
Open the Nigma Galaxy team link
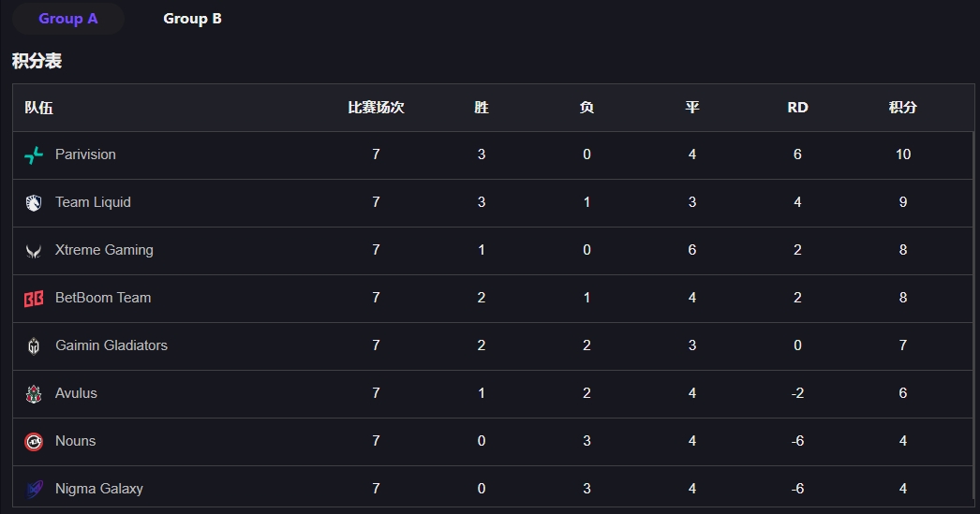click(x=99, y=489)
